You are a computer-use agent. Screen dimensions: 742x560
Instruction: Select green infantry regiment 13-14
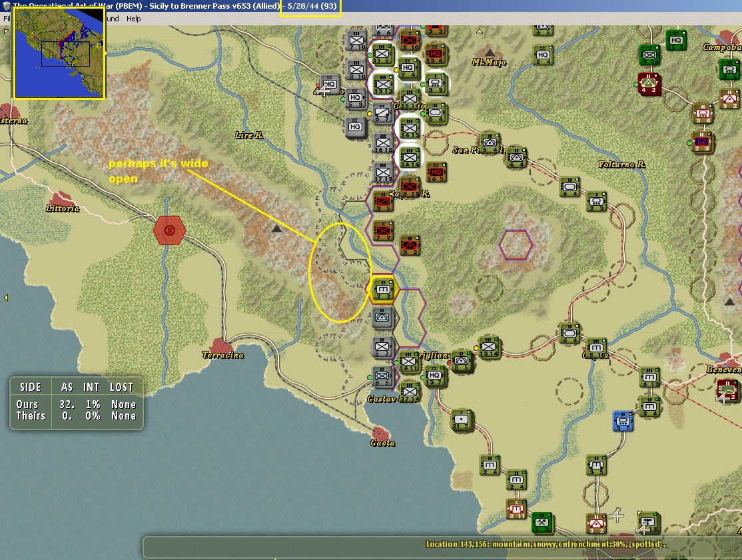(x=489, y=348)
